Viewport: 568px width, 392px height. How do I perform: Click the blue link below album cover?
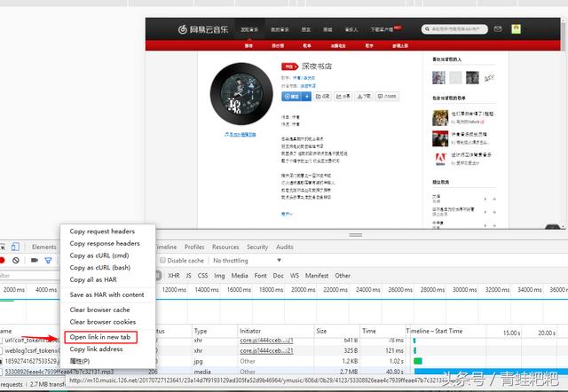[241, 135]
